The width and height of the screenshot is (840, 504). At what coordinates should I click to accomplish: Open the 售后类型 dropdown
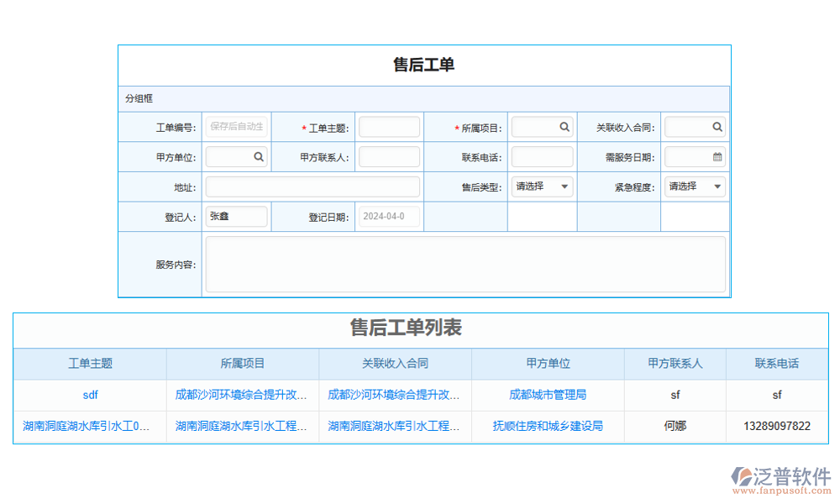coord(541,186)
